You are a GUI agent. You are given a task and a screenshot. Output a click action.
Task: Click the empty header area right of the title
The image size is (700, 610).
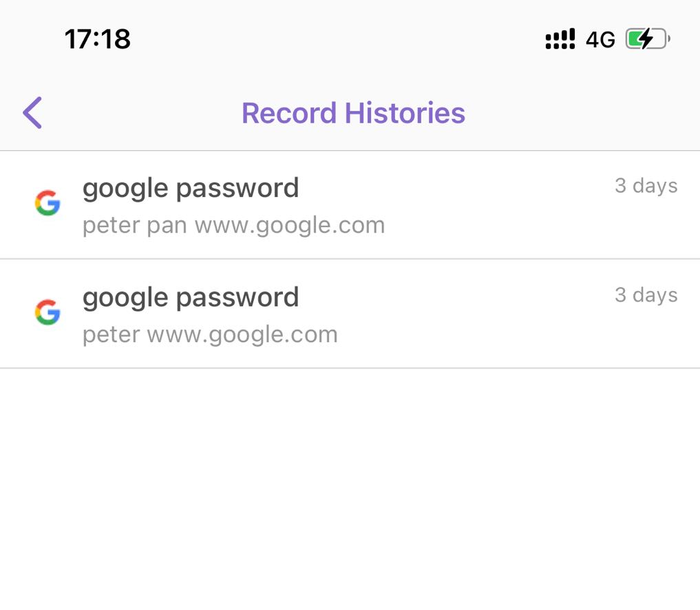[585, 113]
